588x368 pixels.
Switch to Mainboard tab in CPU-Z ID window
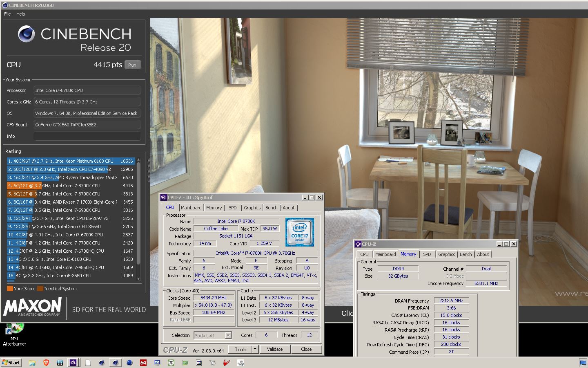pyautogui.click(x=191, y=208)
